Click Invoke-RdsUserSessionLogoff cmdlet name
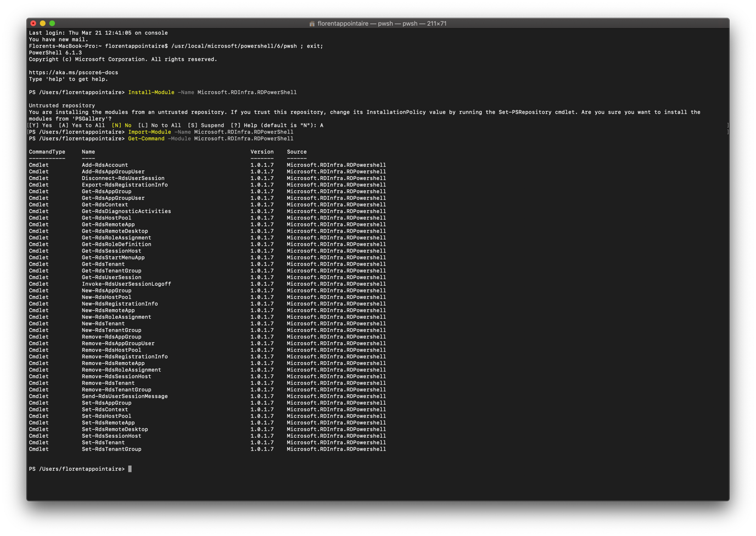Image resolution: width=756 pixels, height=536 pixels. click(x=126, y=284)
